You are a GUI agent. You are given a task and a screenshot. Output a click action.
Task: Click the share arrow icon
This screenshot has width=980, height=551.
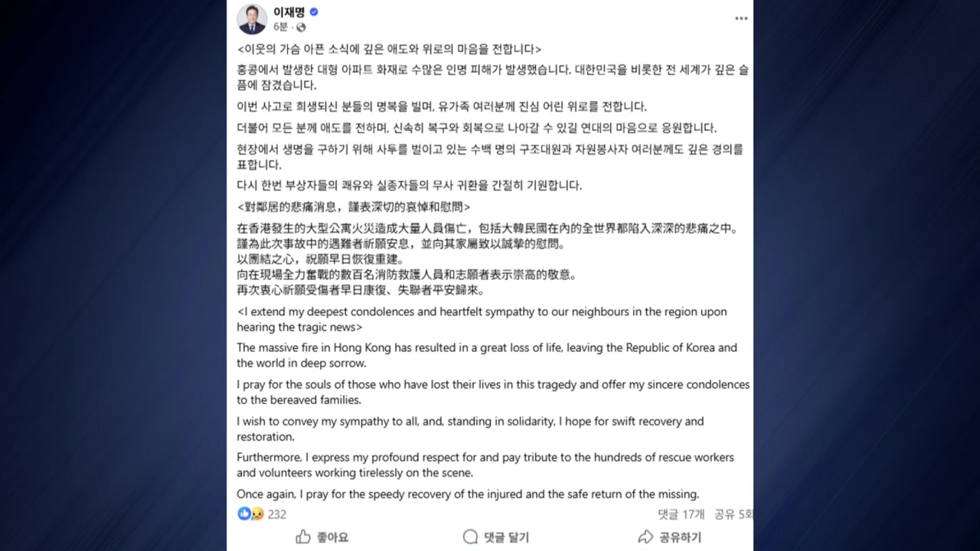tap(645, 536)
